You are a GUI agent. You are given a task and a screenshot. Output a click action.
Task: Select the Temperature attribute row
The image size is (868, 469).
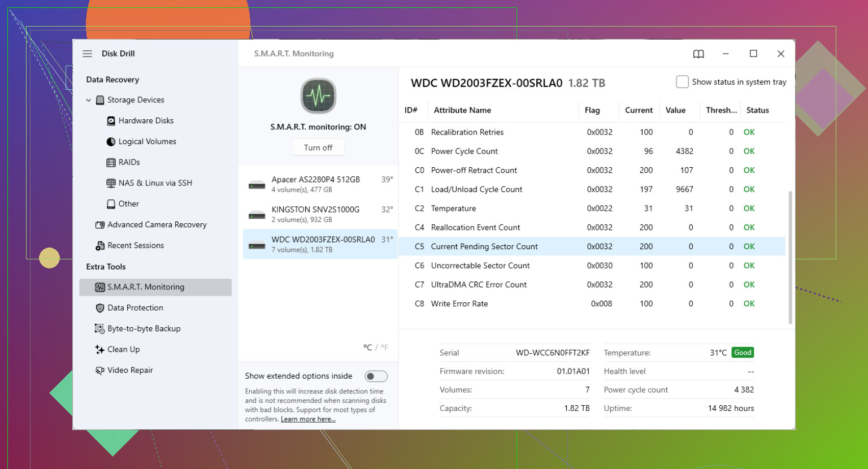[592, 209]
